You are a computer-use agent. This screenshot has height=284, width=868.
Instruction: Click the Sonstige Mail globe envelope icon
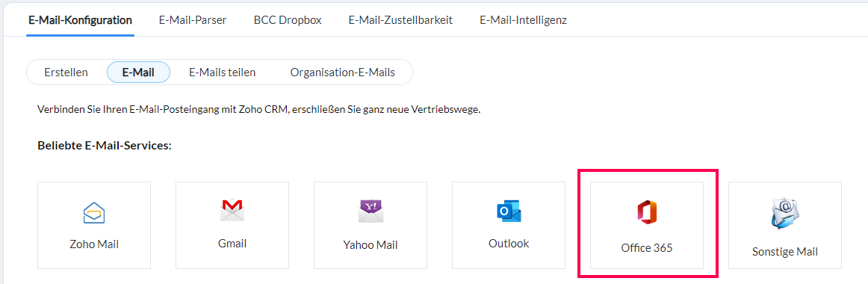click(785, 214)
